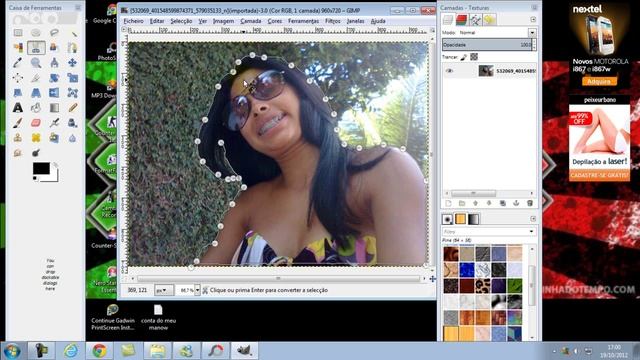The height and width of the screenshot is (360, 640).
Task: Select the Foreground Select tool
Action: [x=54, y=48]
